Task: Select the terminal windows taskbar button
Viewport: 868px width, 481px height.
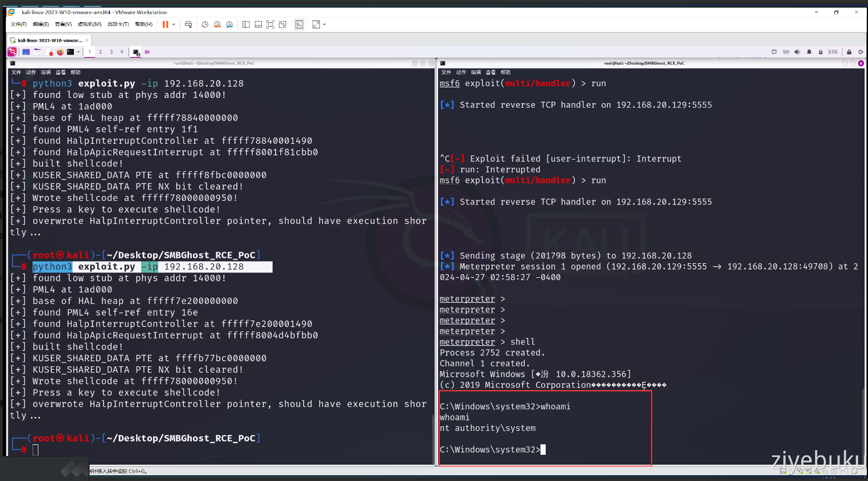Action: pyautogui.click(x=136, y=52)
